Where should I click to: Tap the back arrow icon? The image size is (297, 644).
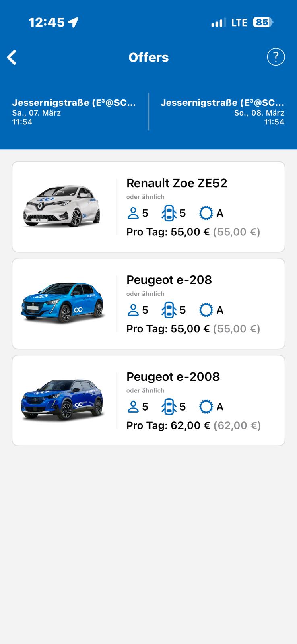(12, 58)
